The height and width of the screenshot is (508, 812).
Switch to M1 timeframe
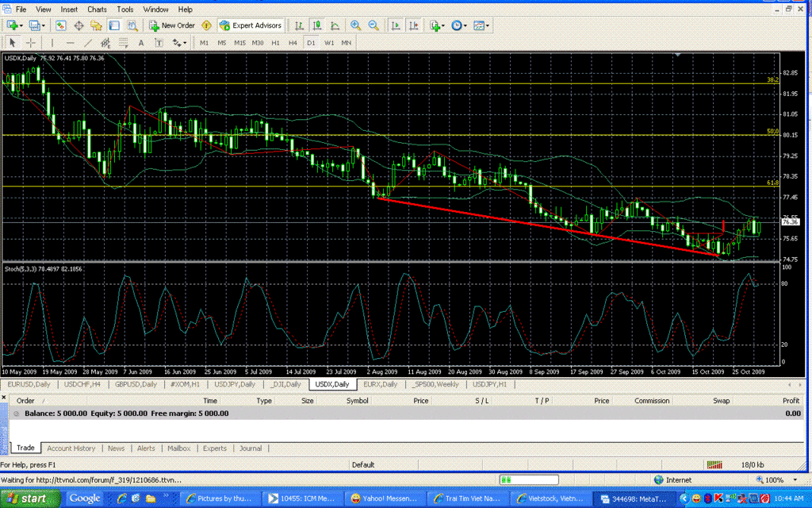[x=204, y=43]
